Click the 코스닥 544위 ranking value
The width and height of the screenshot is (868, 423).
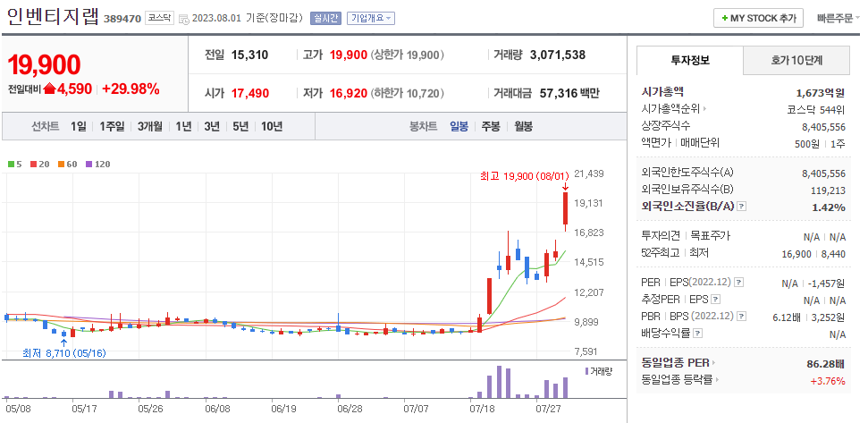[816, 109]
